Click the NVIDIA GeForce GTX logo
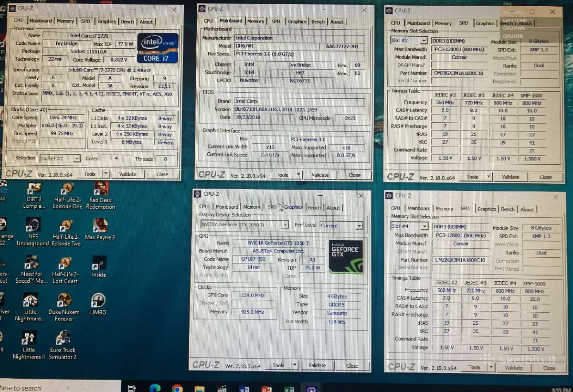573x392 pixels. (x=346, y=256)
